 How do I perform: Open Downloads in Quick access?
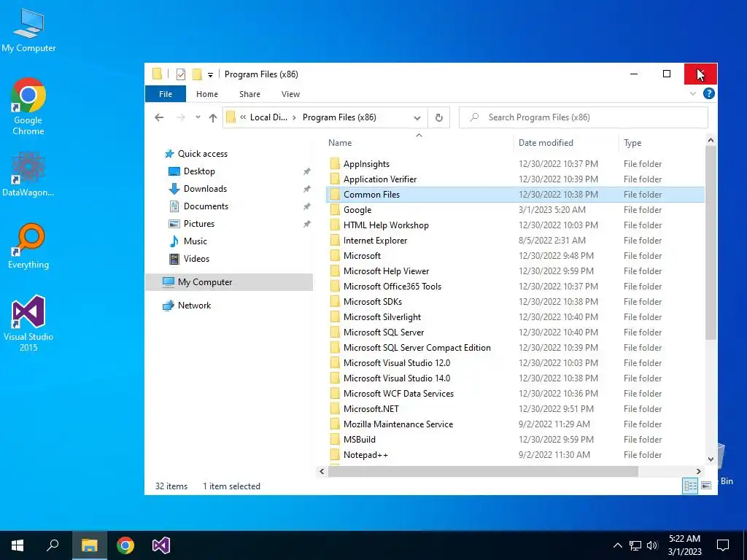(x=205, y=189)
